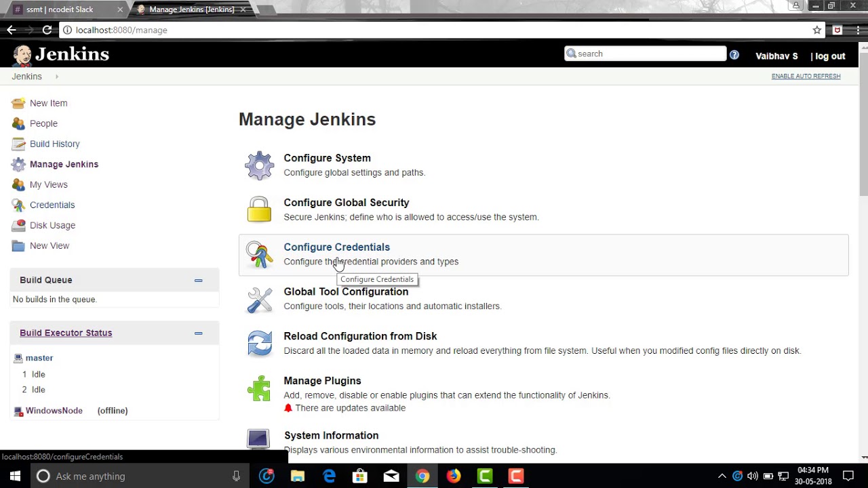Click the red updates available bell icon
Viewport: 868px width, 488px height.
(288, 408)
